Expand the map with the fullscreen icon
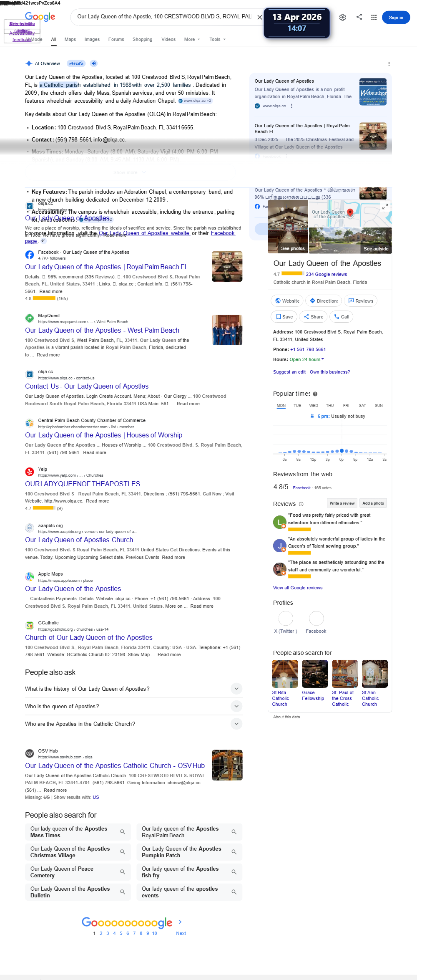This screenshot has height=980, width=422. point(385,207)
